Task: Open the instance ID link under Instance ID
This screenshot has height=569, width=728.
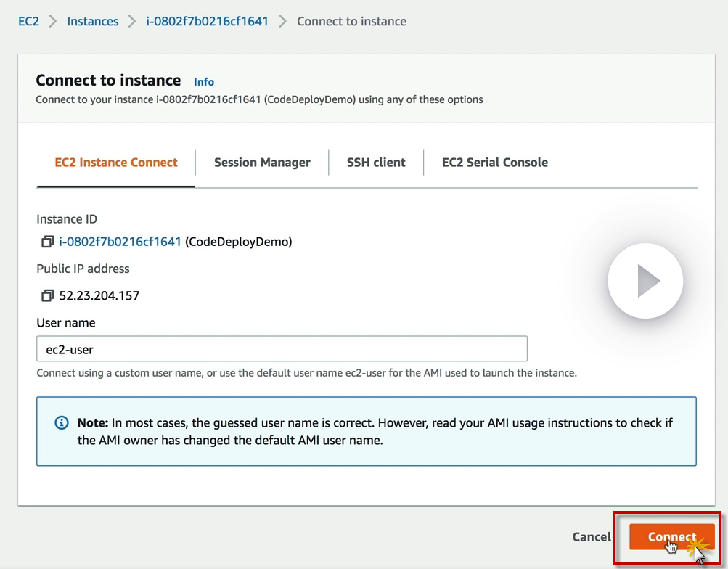Action: point(120,242)
